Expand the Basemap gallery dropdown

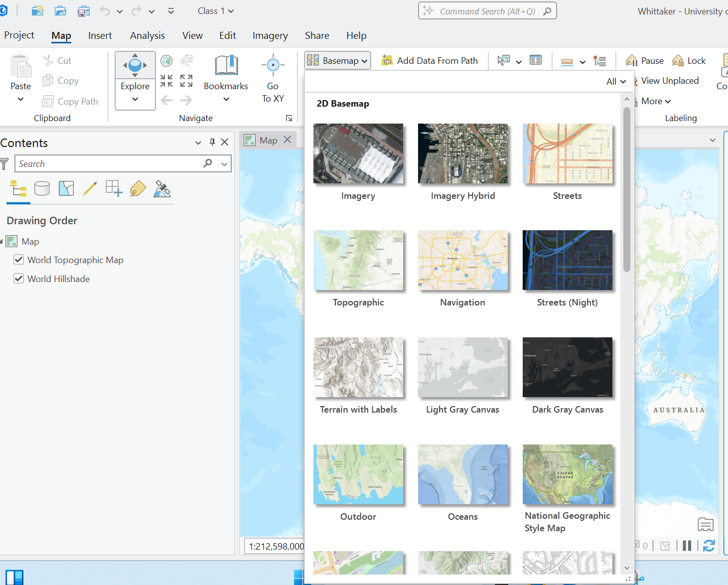[x=338, y=61]
